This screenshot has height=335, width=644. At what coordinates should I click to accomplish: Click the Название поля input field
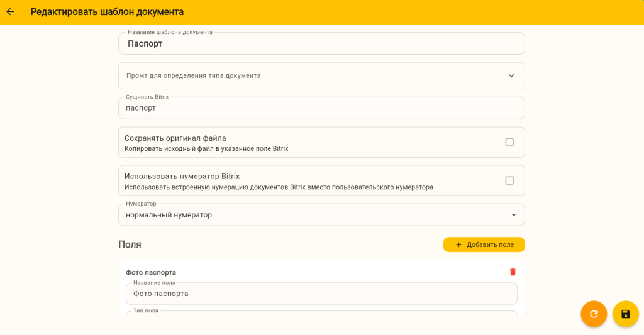pyautogui.click(x=321, y=294)
